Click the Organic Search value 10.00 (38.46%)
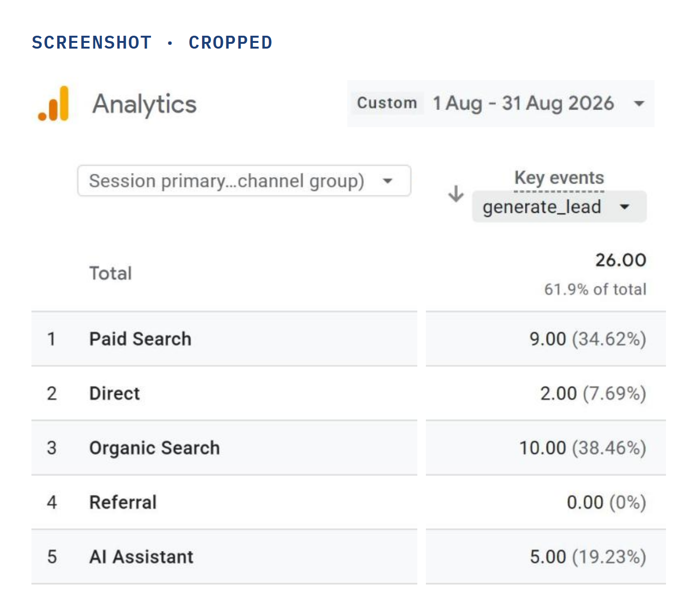 point(583,448)
